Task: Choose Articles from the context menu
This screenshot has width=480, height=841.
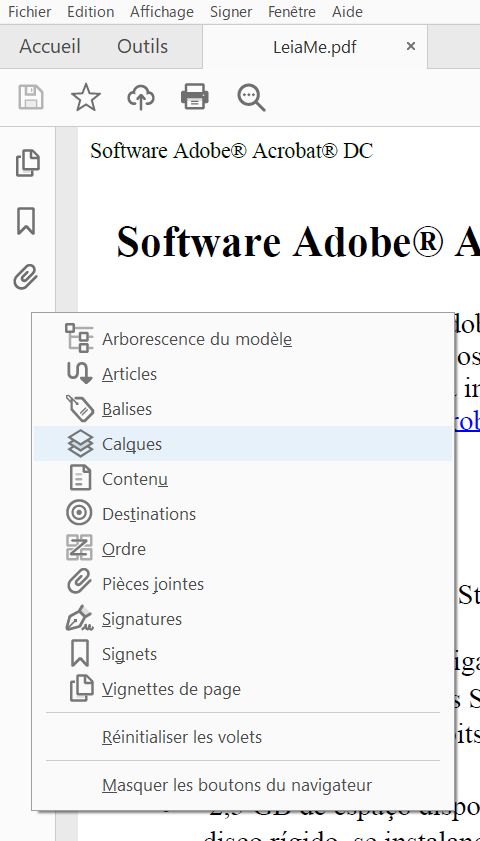Action: click(243, 374)
